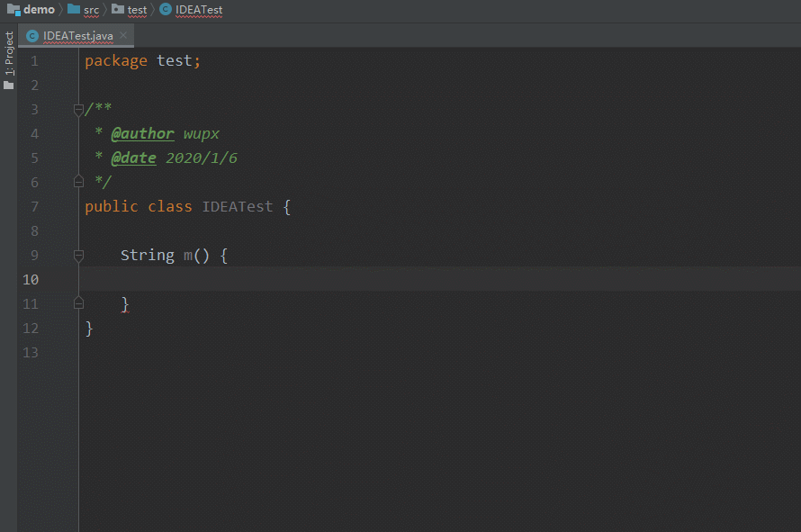801x532 pixels.
Task: Click the test package icon in breadcrumb
Action: tap(118, 9)
